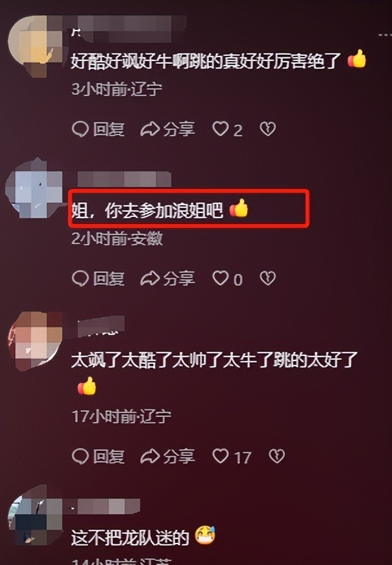
Task: Share the Anhui comment posted 2 hours ago
Action: pyautogui.click(x=167, y=279)
